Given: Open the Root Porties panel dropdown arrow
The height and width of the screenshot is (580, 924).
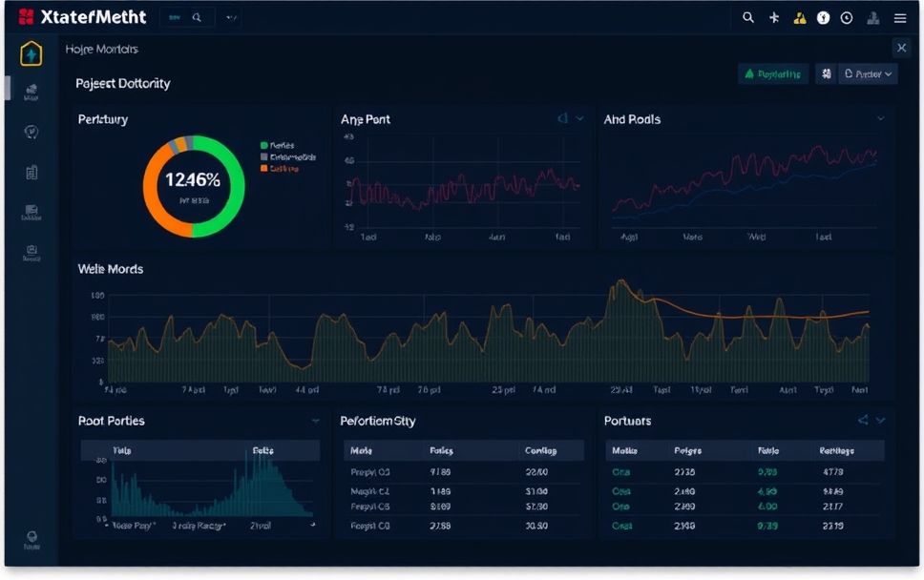Looking at the screenshot, I should pos(315,420).
